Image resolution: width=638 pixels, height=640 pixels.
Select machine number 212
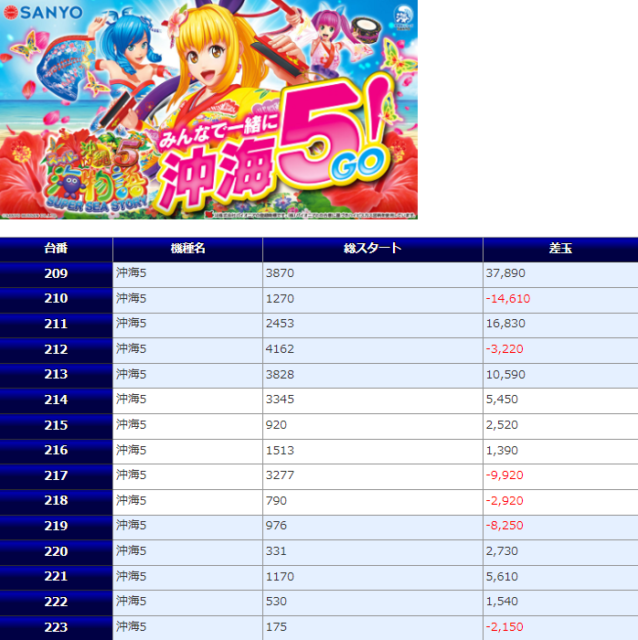pos(56,349)
